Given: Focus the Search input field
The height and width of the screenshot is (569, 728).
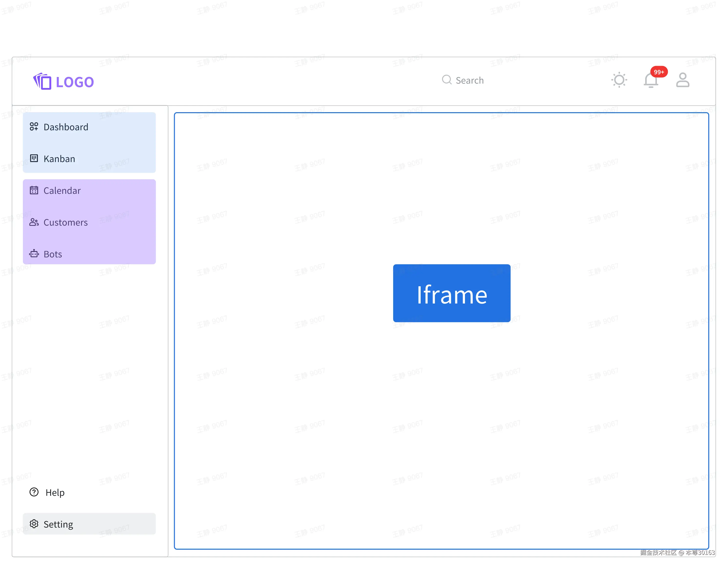Looking at the screenshot, I should click(x=470, y=80).
